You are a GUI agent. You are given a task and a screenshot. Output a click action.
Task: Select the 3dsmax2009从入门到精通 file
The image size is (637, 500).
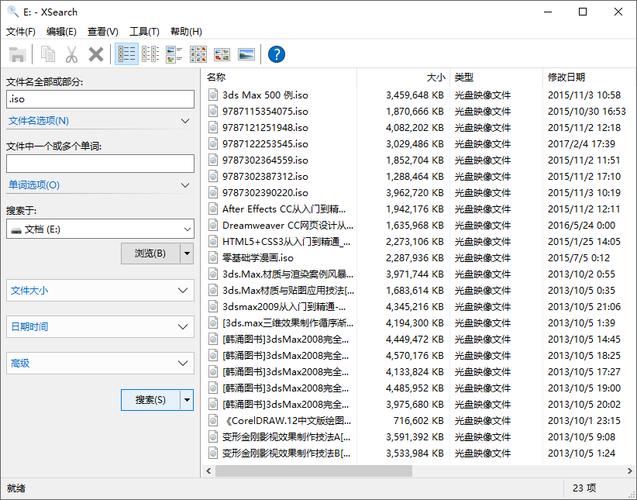point(284,306)
